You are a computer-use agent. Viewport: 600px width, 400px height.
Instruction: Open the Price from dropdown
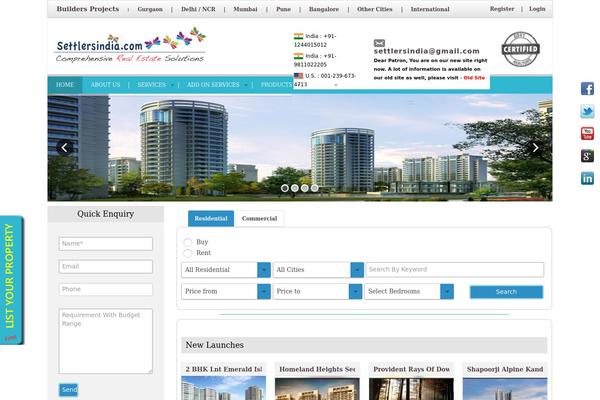click(226, 292)
